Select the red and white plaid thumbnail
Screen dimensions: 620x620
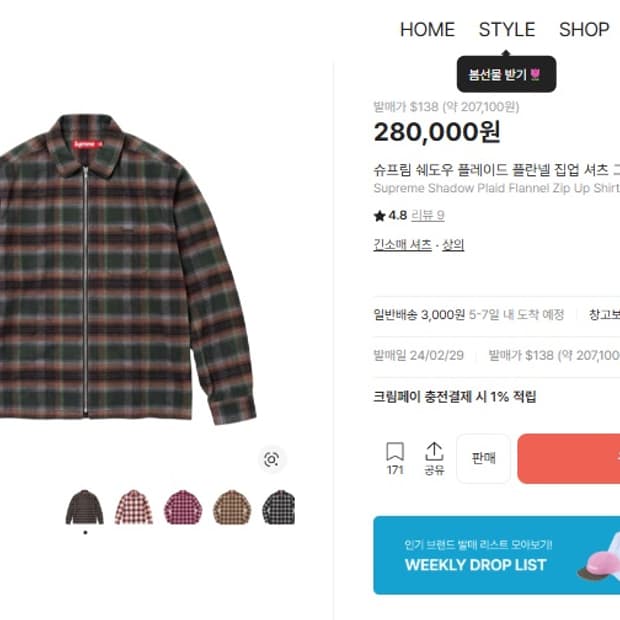(x=134, y=507)
